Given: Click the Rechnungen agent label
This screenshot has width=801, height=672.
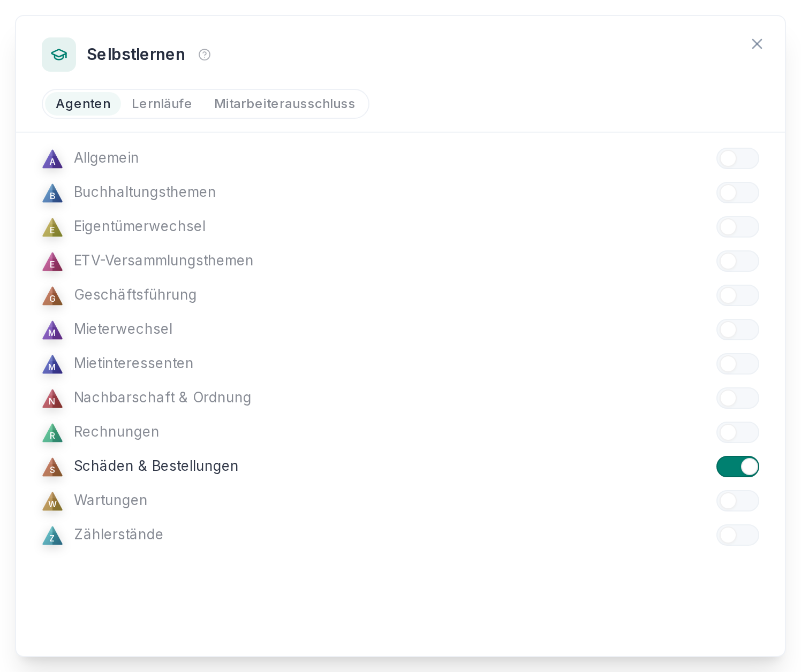Looking at the screenshot, I should click(116, 432).
